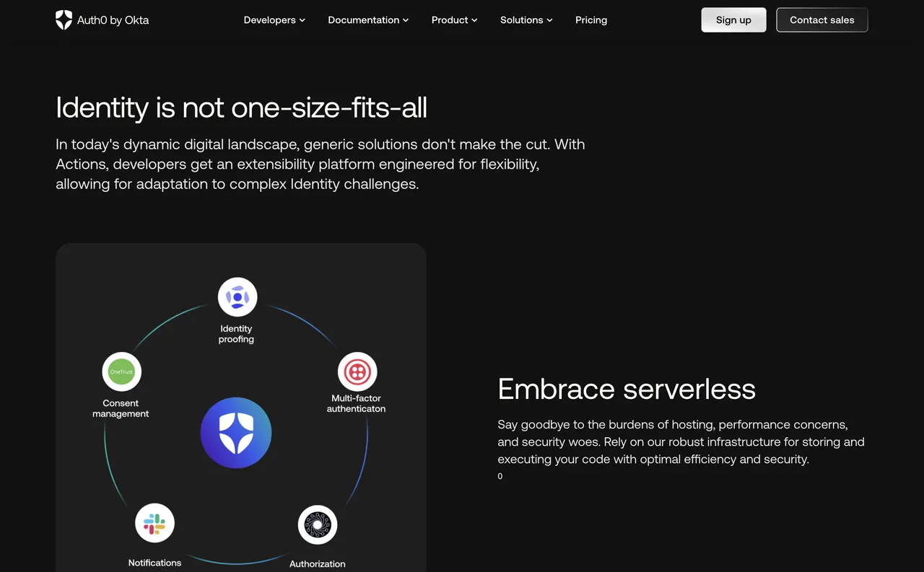This screenshot has height=572, width=924.
Task: Click the central blue Auth0 shield icon
Action: pos(236,432)
